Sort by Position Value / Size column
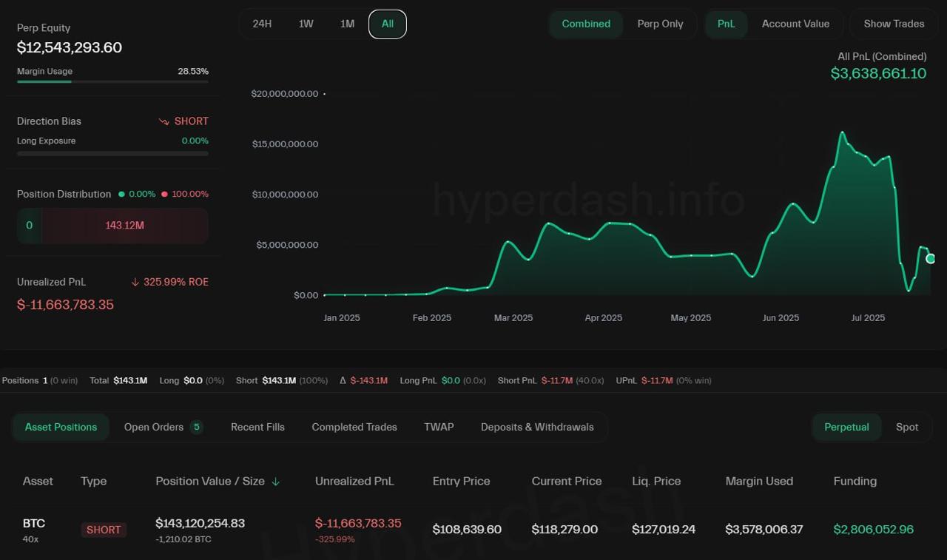The height and width of the screenshot is (560, 947). pos(210,481)
